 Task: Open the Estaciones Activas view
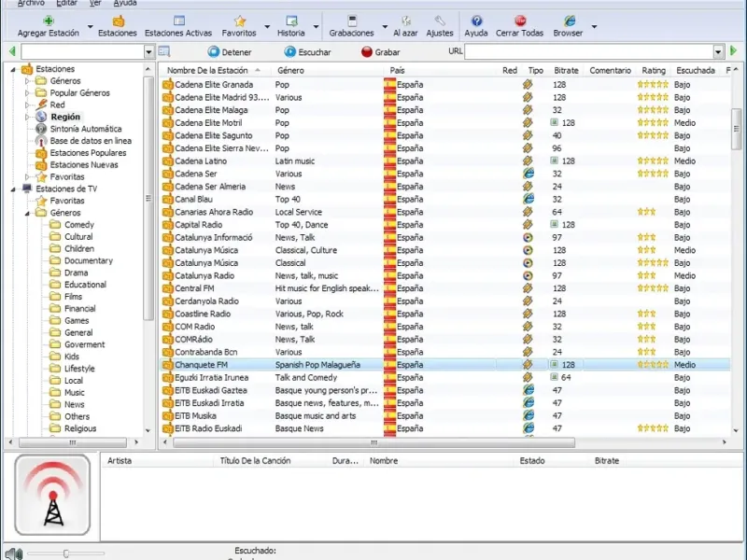click(x=178, y=21)
